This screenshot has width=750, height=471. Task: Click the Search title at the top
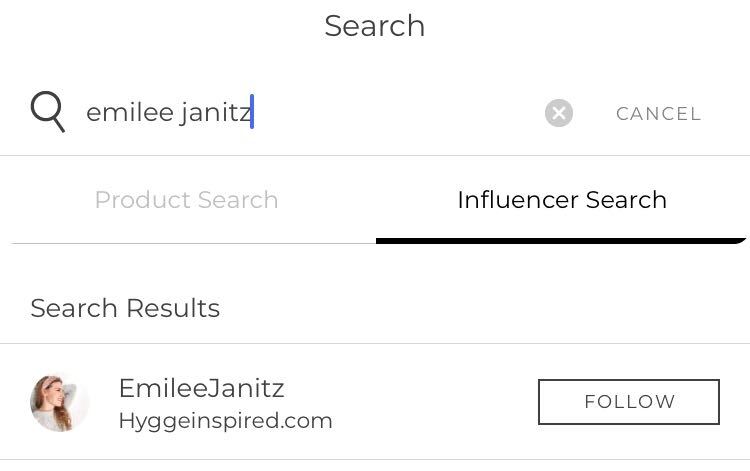coord(375,26)
